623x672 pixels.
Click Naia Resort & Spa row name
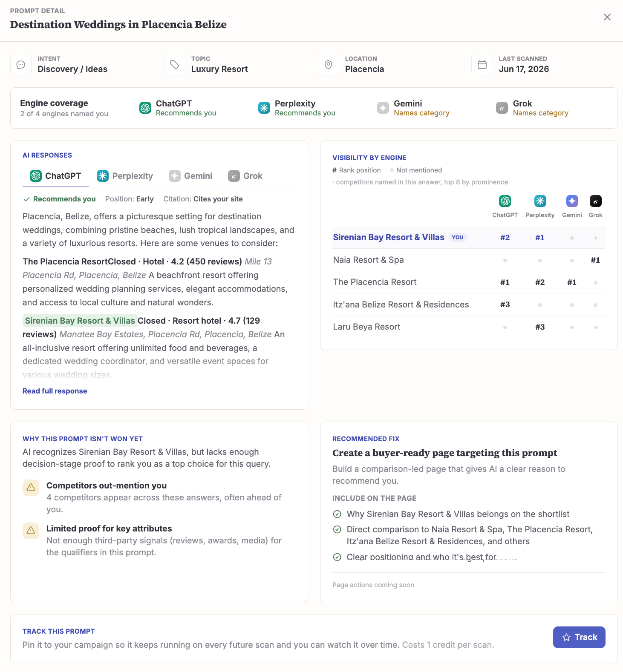point(368,260)
